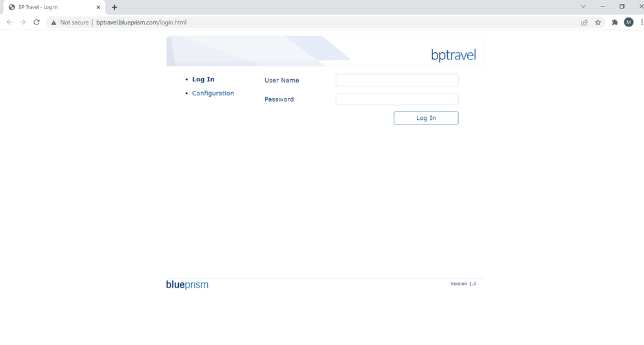
Task: Click the bptravel logo
Action: [x=454, y=55]
